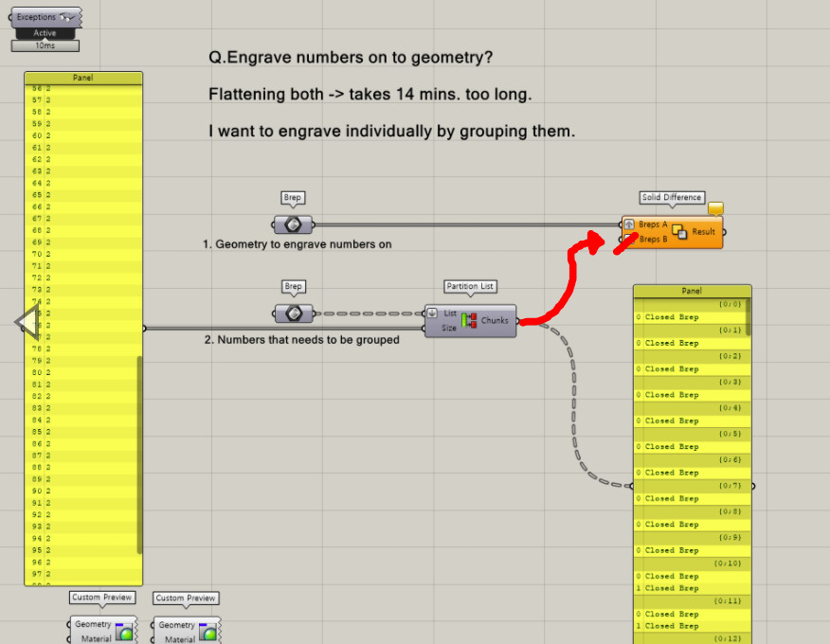
Task: Toggle the state icon on the Breps B input
Action: pos(630,238)
